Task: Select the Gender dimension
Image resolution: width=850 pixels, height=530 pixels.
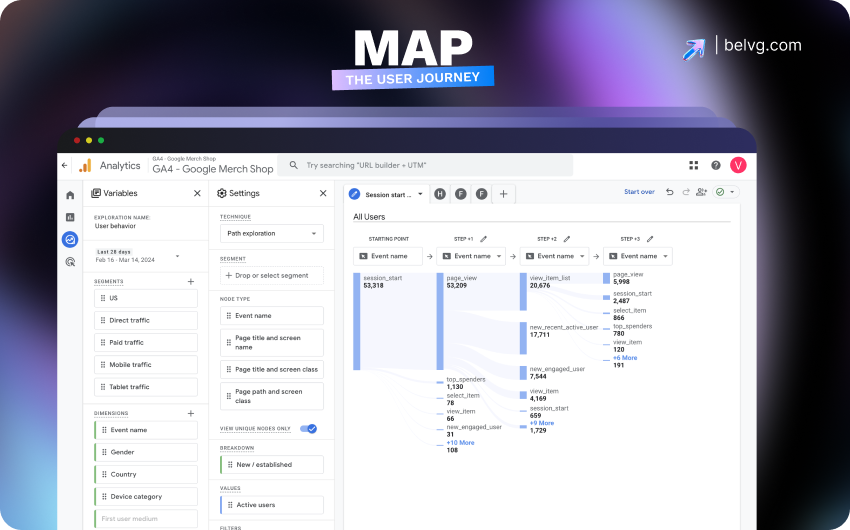Action: tap(146, 452)
